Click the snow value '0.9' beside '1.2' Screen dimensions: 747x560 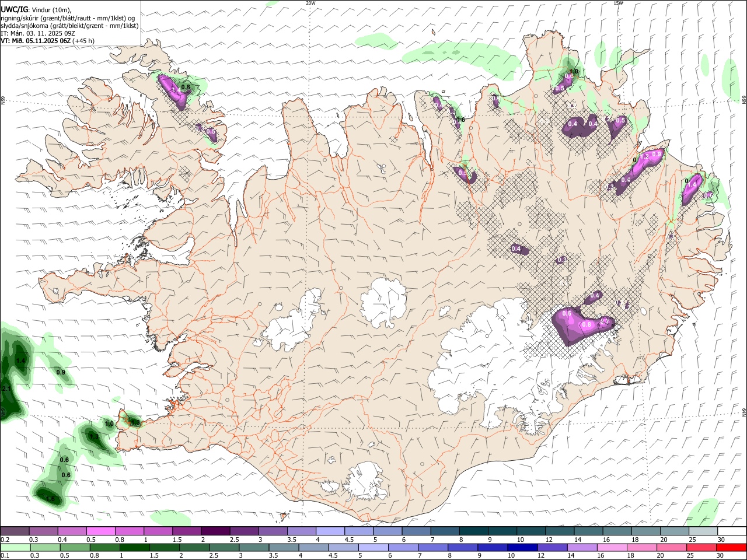coord(657,154)
